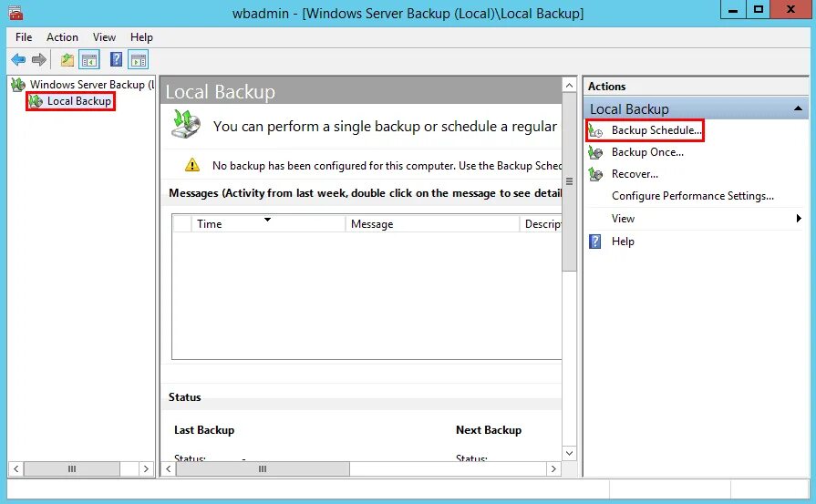816x504 pixels.
Task: Click the Forward arrow toolbar icon
Action: tap(39, 60)
